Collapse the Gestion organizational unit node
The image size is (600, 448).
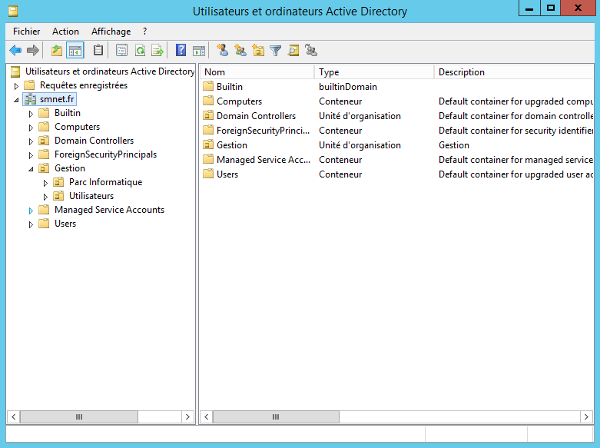(31, 169)
